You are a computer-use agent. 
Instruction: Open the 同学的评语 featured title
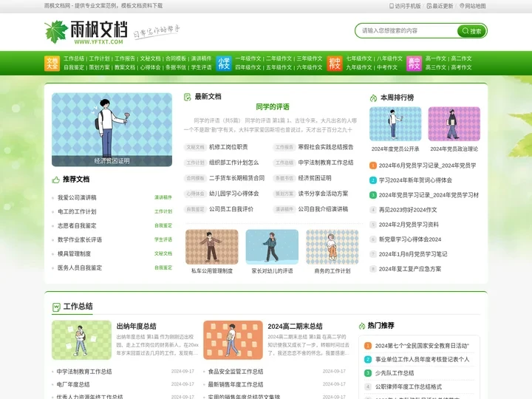point(273,107)
